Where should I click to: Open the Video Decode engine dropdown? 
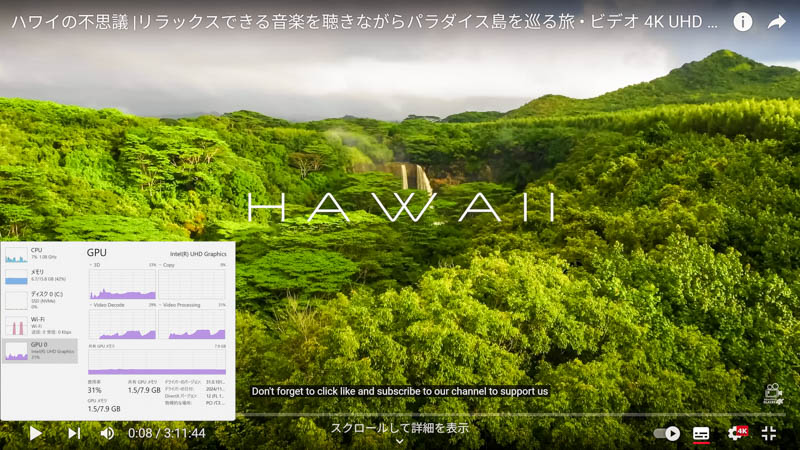coord(107,305)
